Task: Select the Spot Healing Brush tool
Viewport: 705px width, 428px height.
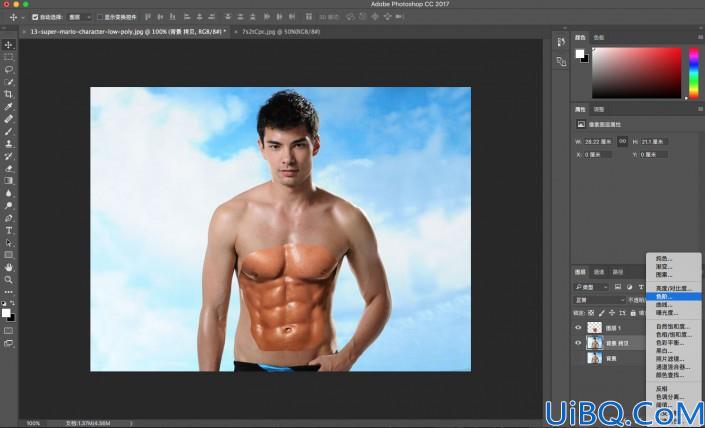Action: click(x=8, y=119)
